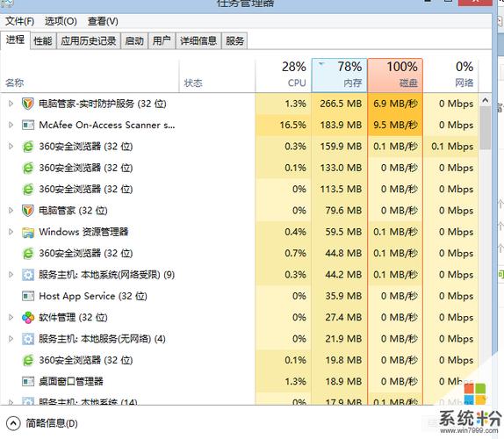Open the 查看(V) menu
Image resolution: width=504 pixels, height=439 pixels.
(103, 22)
